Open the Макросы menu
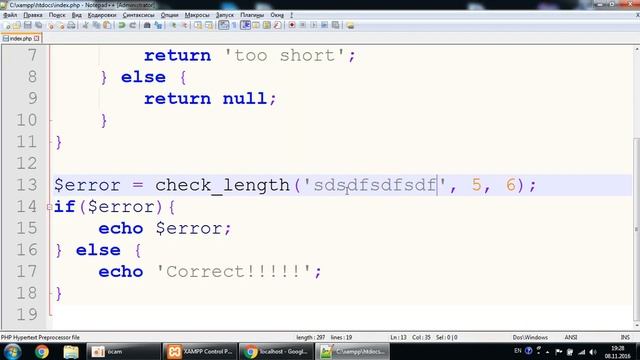The image size is (640, 360). pos(197,15)
